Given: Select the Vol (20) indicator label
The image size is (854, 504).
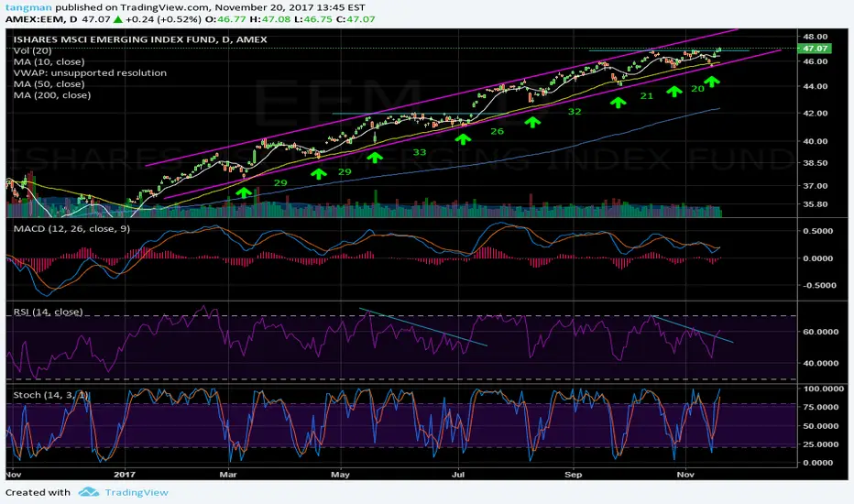Looking at the screenshot, I should [33, 50].
